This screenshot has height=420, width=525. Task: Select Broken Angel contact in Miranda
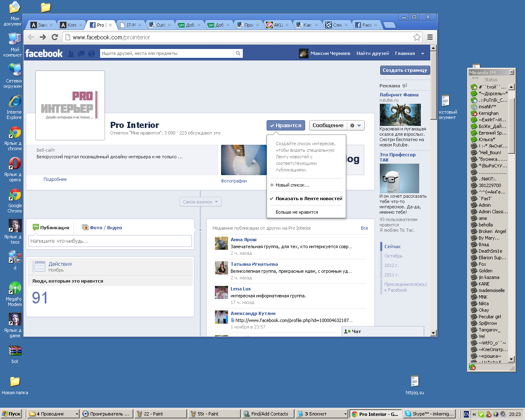pos(492,231)
